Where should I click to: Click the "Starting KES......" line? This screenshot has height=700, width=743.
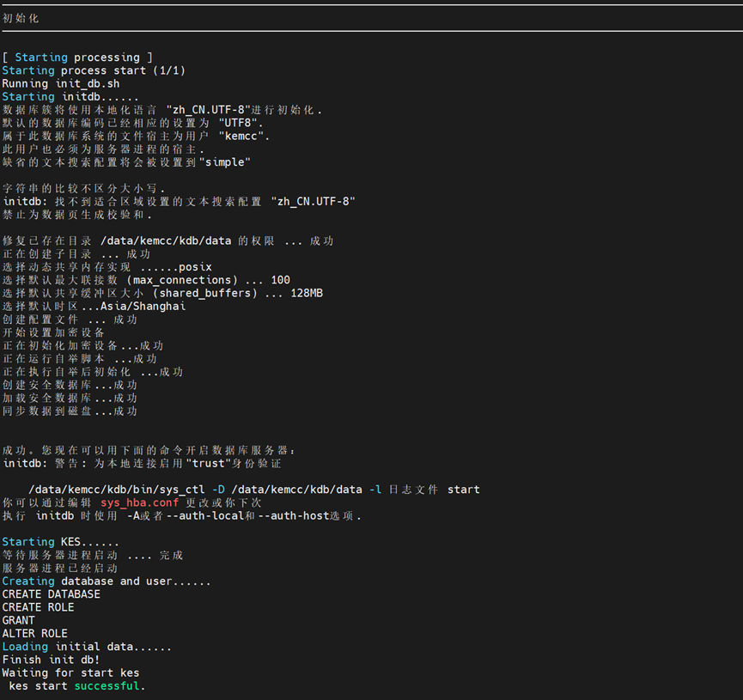pyautogui.click(x=60, y=542)
